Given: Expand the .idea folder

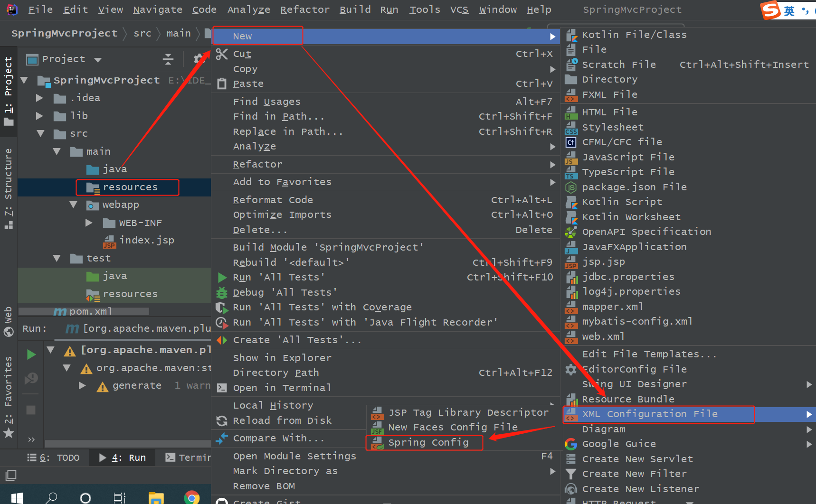Looking at the screenshot, I should coord(40,98).
